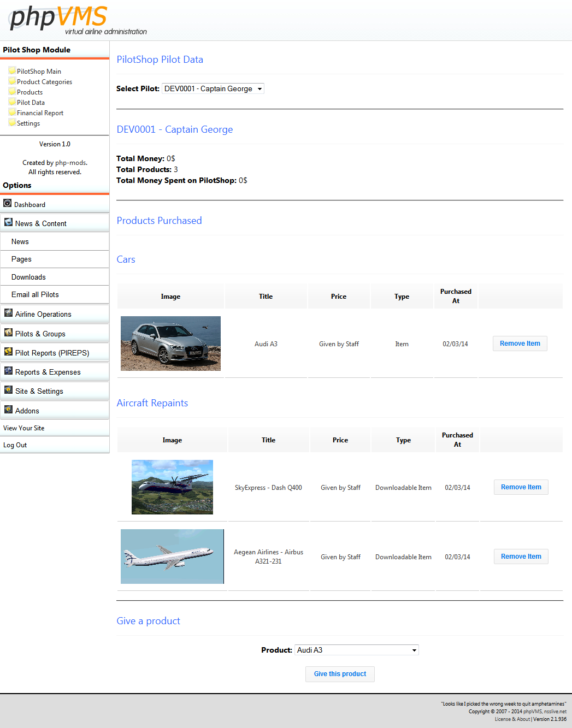The image size is (572, 728).
Task: Expand the Airline Operations menu
Action: tap(55, 314)
